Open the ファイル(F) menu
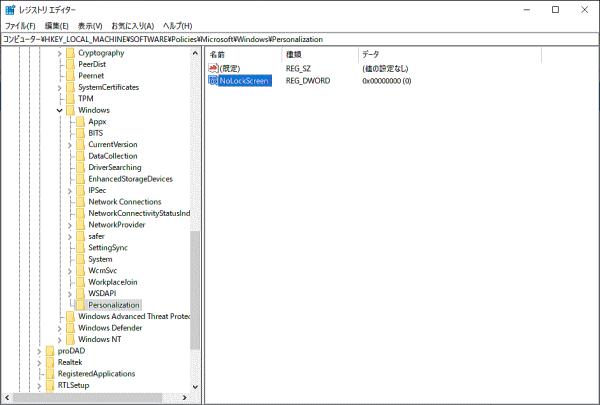Screen dimensions: 600x405 (x=20, y=26)
